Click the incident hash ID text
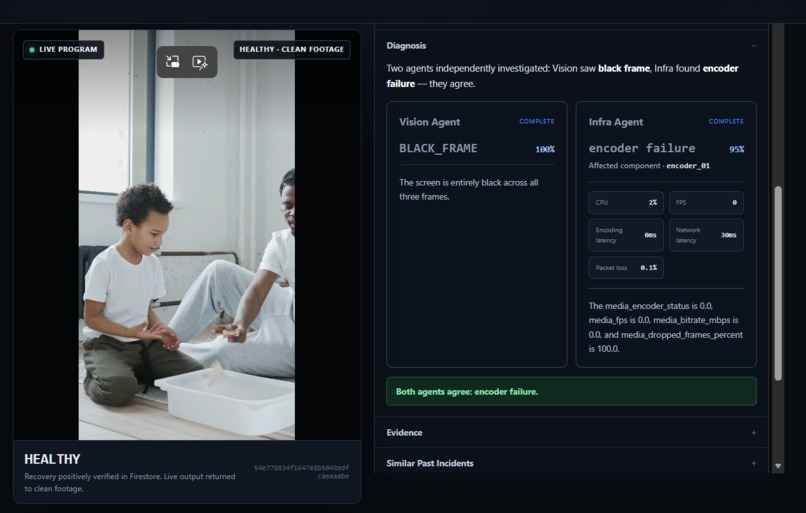The image size is (806, 513). 302,472
